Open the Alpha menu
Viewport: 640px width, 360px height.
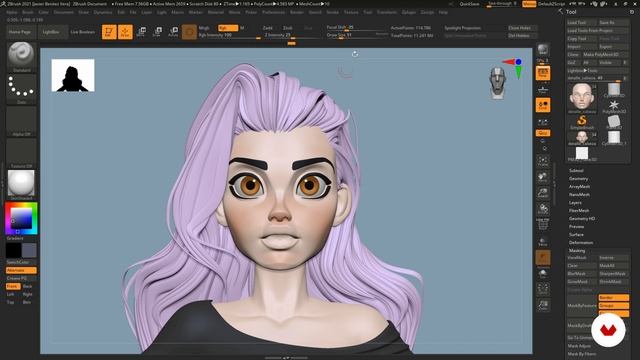[12, 12]
